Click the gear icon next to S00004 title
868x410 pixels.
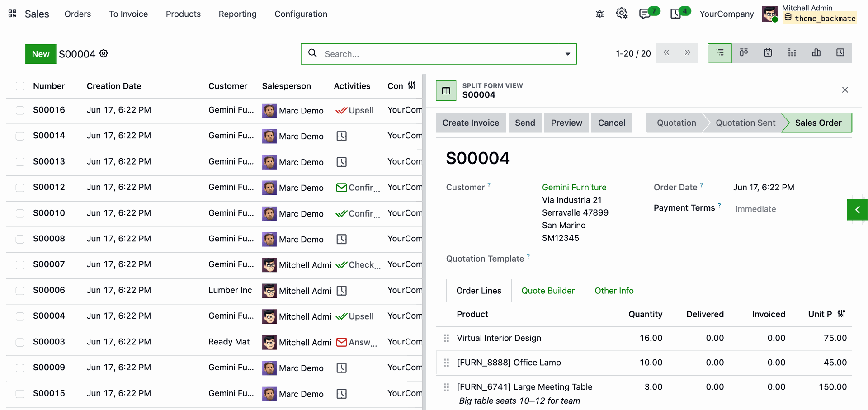[x=104, y=53]
